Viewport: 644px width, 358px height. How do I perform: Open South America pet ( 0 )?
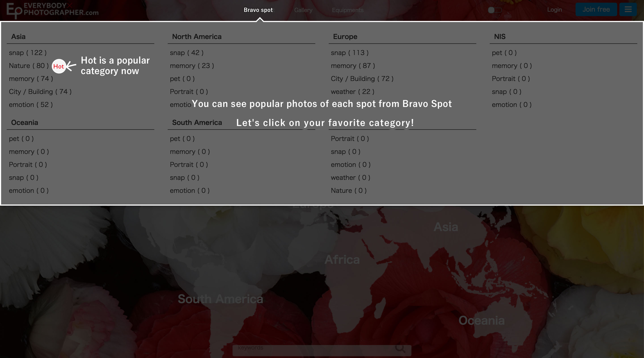(182, 139)
